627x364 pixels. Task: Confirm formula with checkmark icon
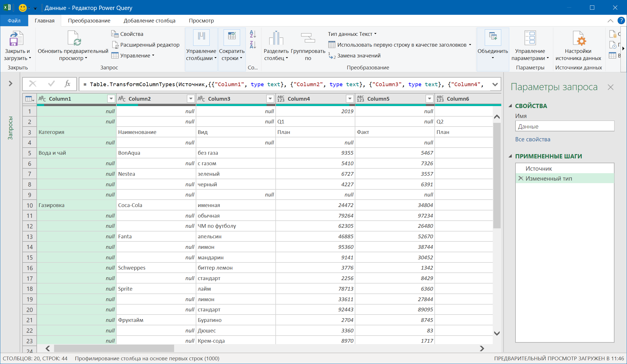[x=51, y=84]
